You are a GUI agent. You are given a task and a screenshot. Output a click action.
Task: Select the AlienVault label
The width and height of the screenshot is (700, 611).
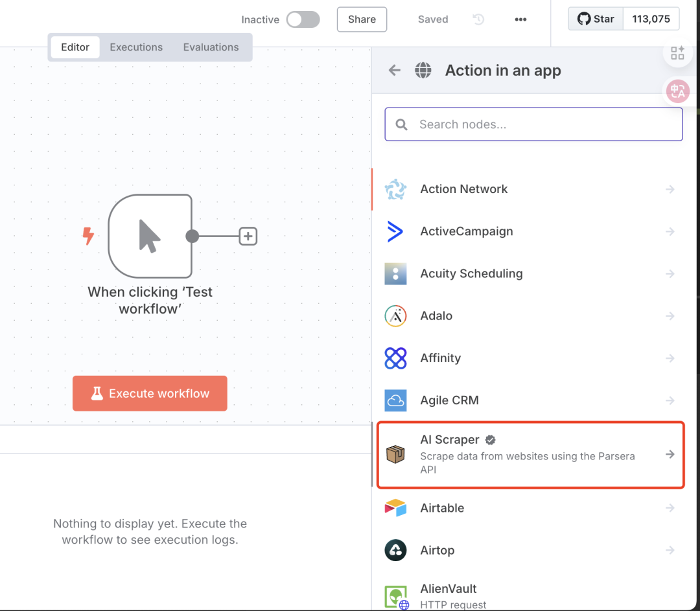click(x=449, y=589)
